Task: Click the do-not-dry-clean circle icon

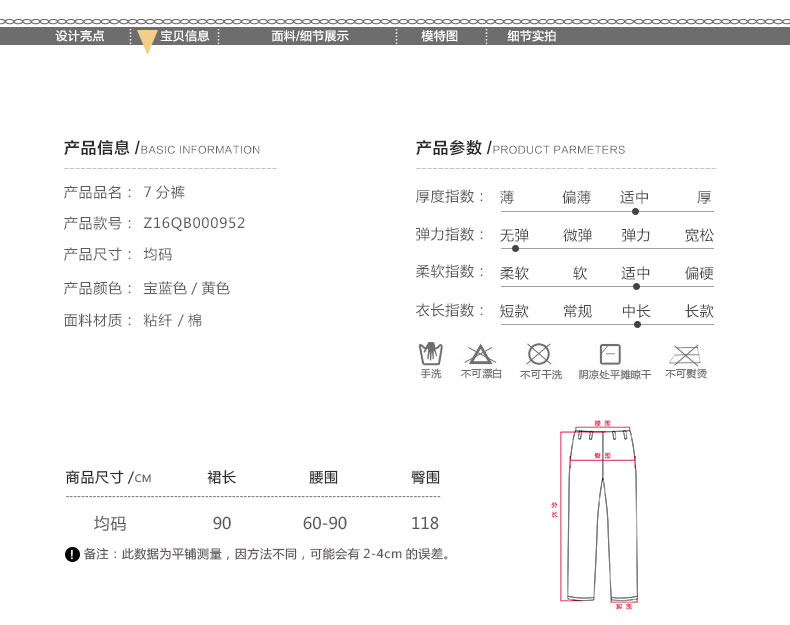Action: pos(539,354)
